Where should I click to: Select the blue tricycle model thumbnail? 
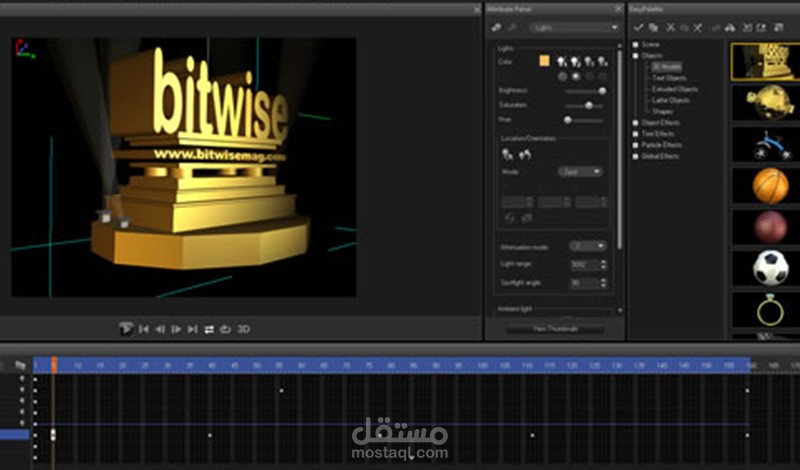766,145
